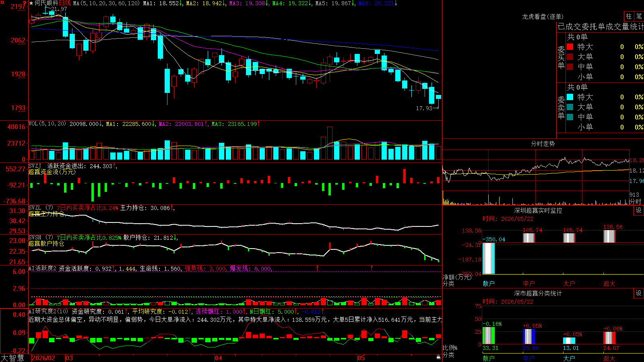The image size is (644, 362).
Task: Click the 05 month marker on the timeline
Action: pyautogui.click(x=361, y=358)
